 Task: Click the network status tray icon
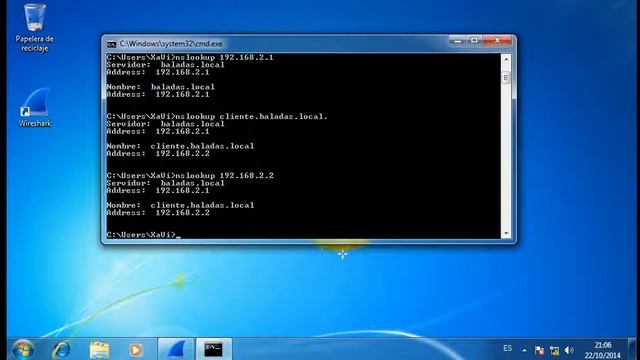click(x=554, y=350)
